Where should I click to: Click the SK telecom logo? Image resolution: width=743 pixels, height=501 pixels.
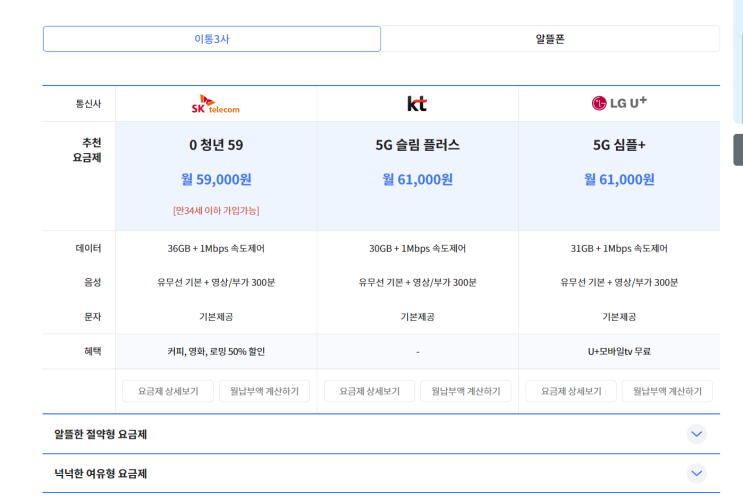coord(216,104)
